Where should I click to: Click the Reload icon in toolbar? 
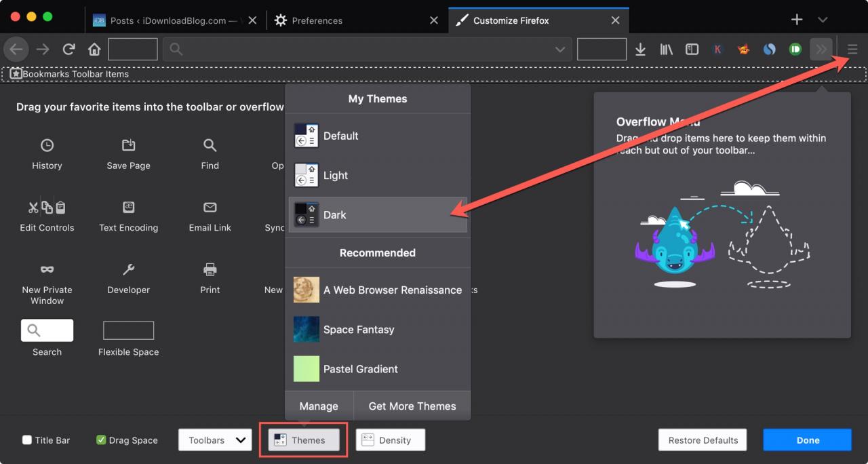pos(68,50)
